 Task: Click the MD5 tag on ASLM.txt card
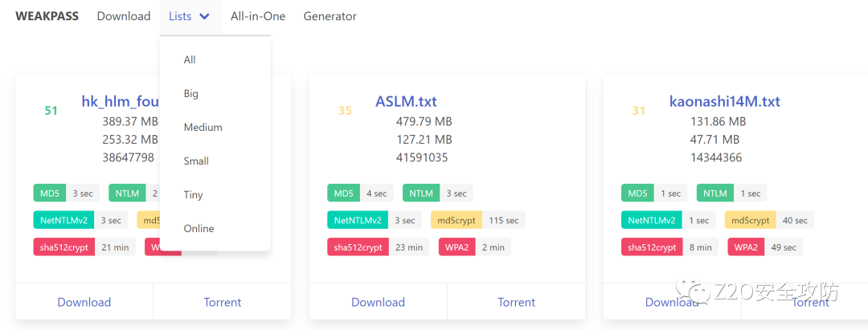pyautogui.click(x=344, y=194)
